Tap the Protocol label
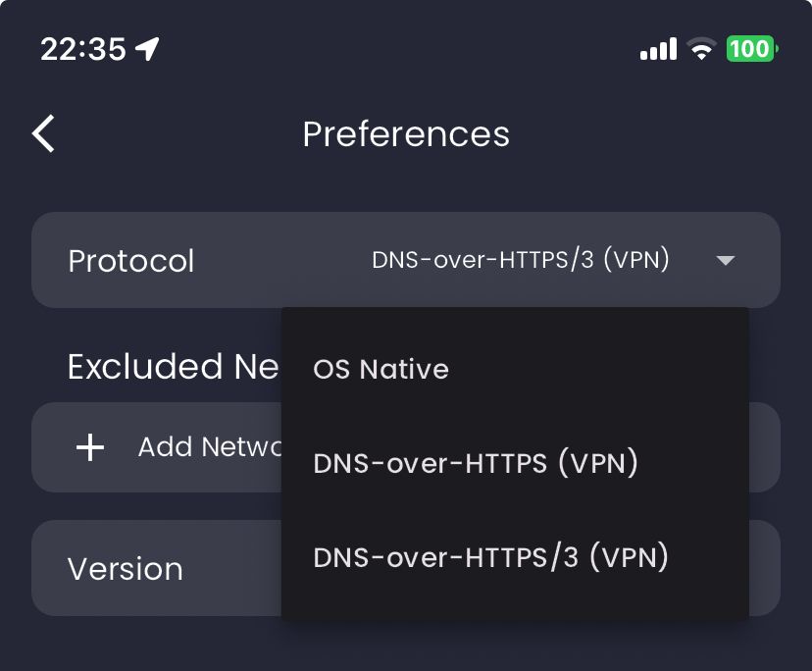The width and height of the screenshot is (812, 671). pos(130,260)
